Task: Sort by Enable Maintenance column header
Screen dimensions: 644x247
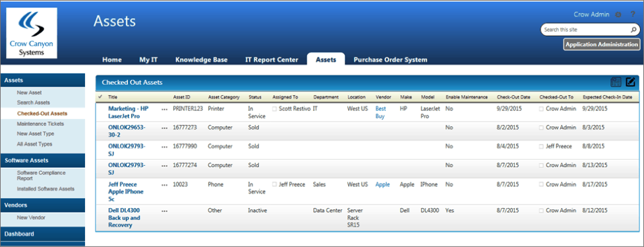Action: [x=467, y=97]
